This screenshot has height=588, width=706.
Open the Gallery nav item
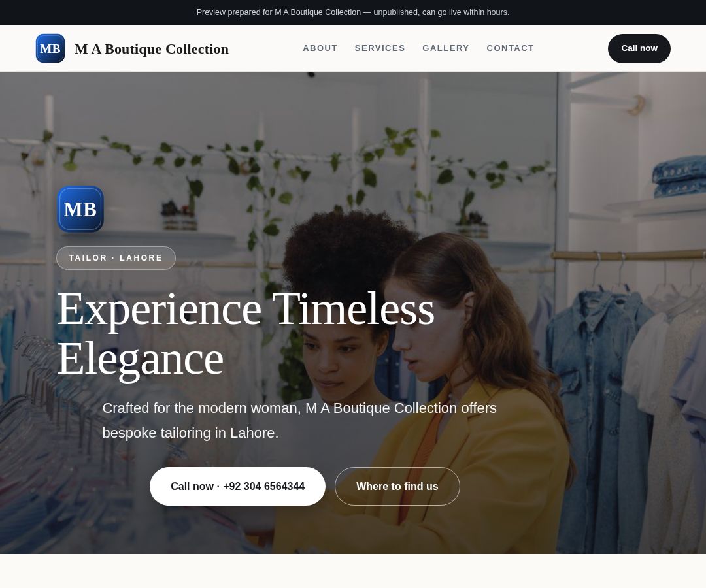pyautogui.click(x=446, y=48)
